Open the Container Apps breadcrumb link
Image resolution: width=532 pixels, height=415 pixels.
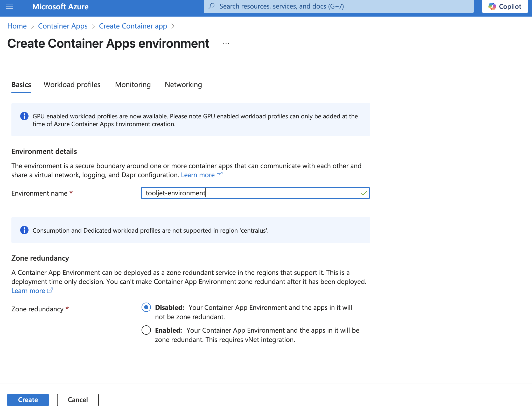[63, 26]
